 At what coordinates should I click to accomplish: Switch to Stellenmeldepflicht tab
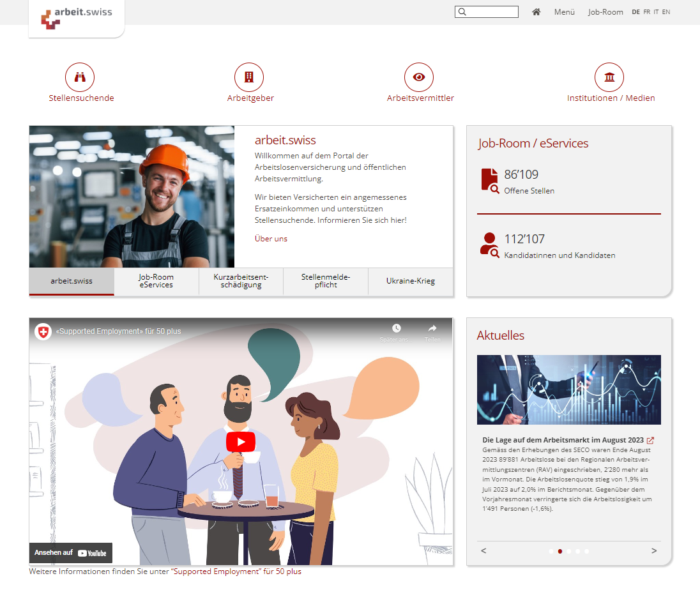pos(326,281)
